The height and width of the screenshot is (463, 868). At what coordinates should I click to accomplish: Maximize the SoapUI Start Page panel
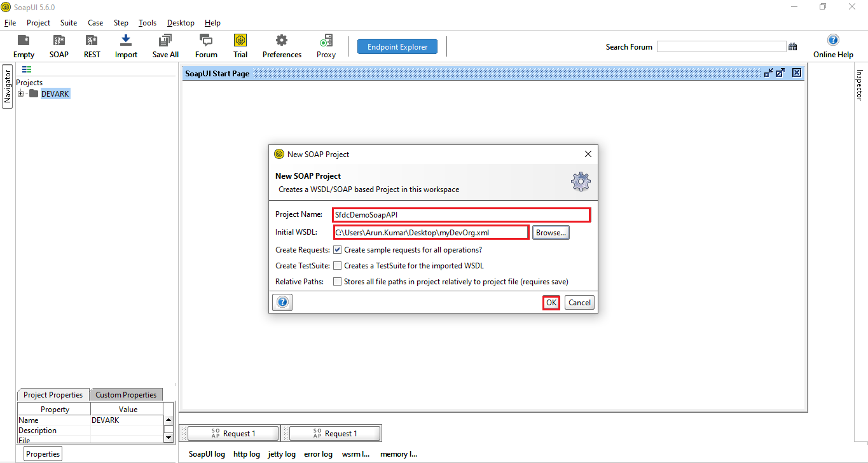(x=780, y=73)
